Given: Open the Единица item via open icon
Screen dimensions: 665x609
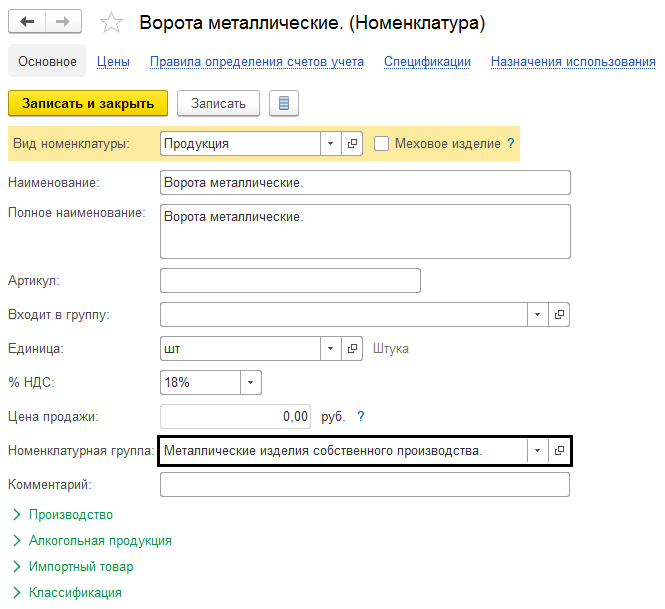Looking at the screenshot, I should 352,349.
